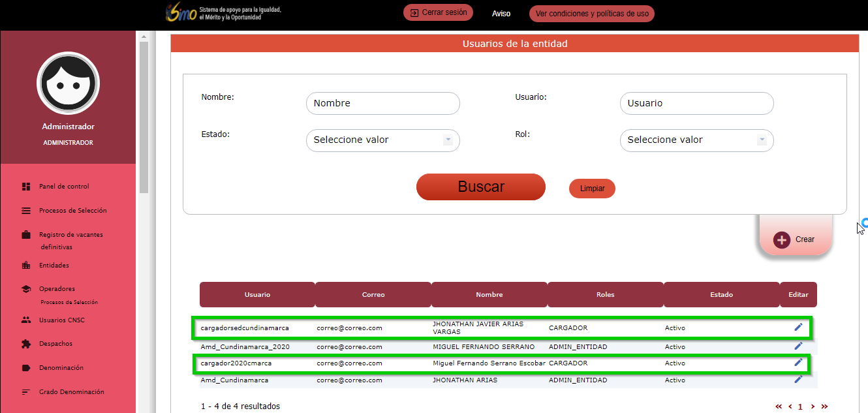The image size is (868, 413).
Task: Open Procesos de Selección menu item
Action: (x=72, y=211)
